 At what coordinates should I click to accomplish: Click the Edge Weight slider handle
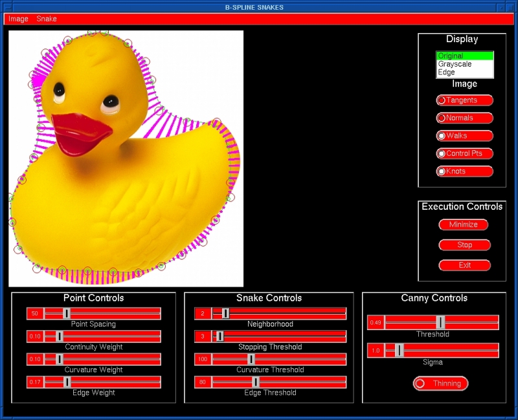point(67,382)
